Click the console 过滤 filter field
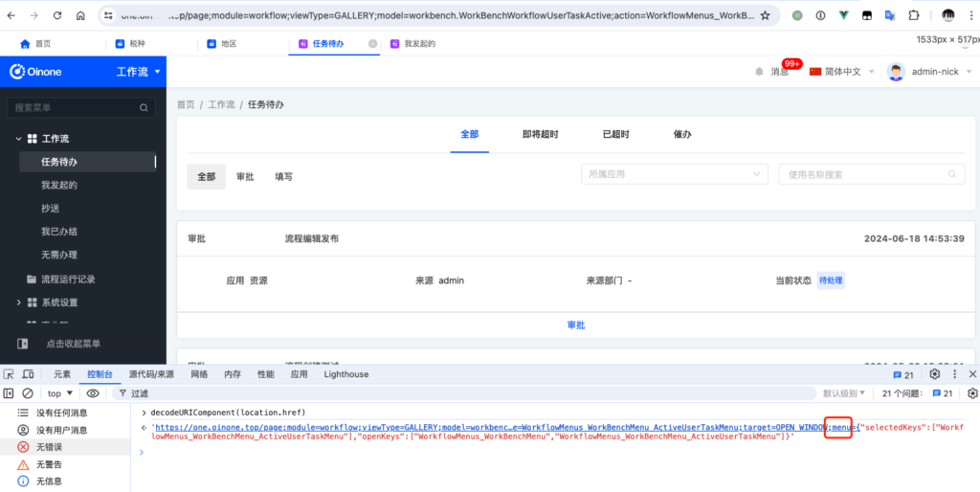This screenshot has height=492, width=980. point(464,393)
